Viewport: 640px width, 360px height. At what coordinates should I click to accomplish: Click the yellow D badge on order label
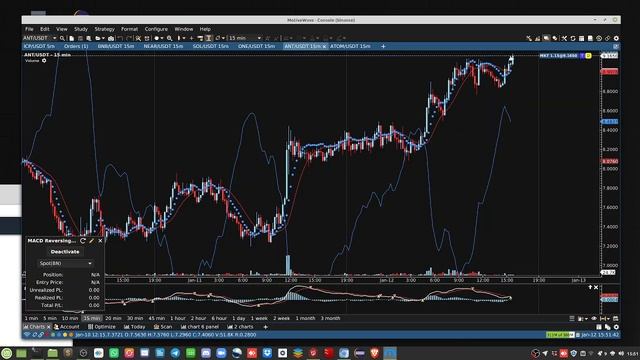pyautogui.click(x=588, y=56)
